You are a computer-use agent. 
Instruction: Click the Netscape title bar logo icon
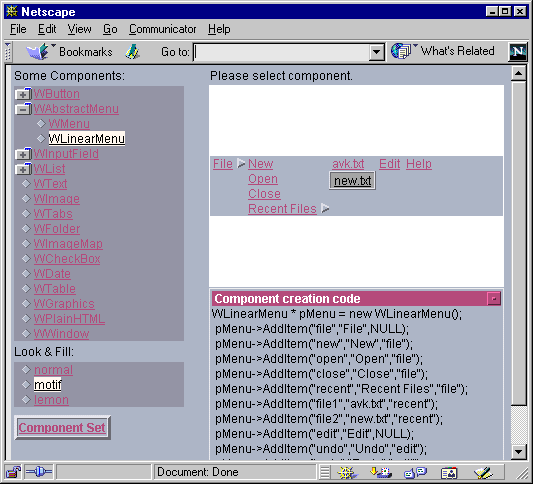tap(12, 11)
